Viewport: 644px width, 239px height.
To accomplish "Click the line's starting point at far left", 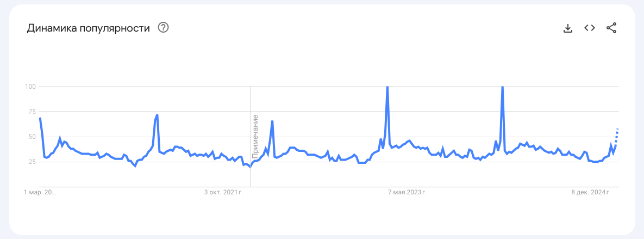I will 40,118.
